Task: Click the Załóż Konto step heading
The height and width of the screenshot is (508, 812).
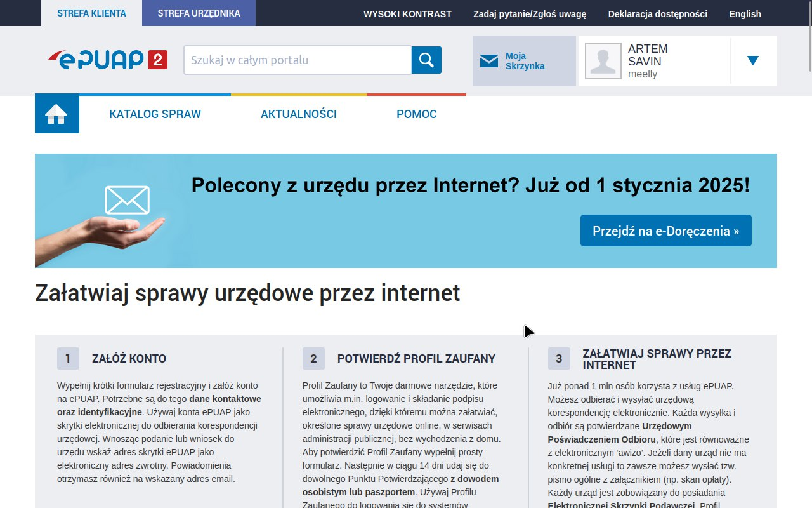Action: coord(129,359)
